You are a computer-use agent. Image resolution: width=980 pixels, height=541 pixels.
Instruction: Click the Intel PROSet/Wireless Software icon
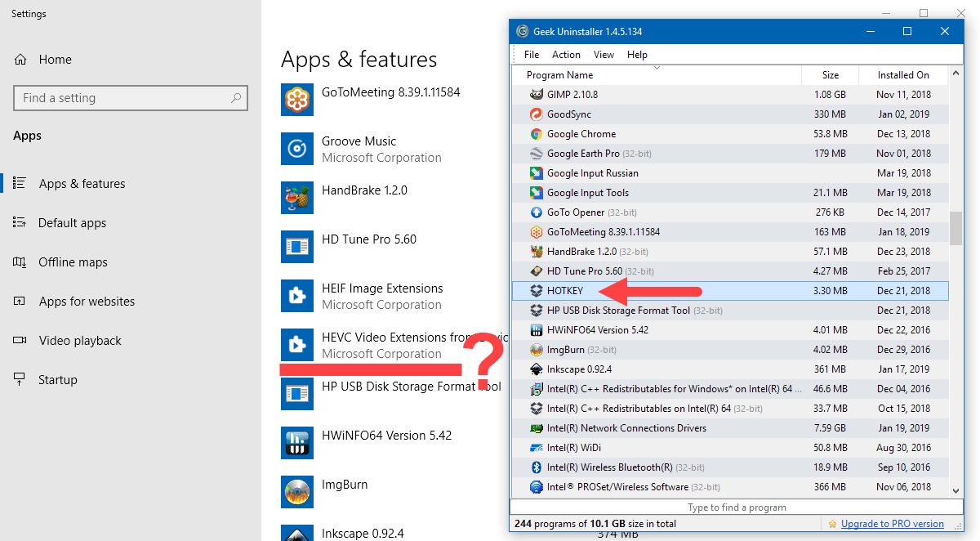click(x=537, y=487)
